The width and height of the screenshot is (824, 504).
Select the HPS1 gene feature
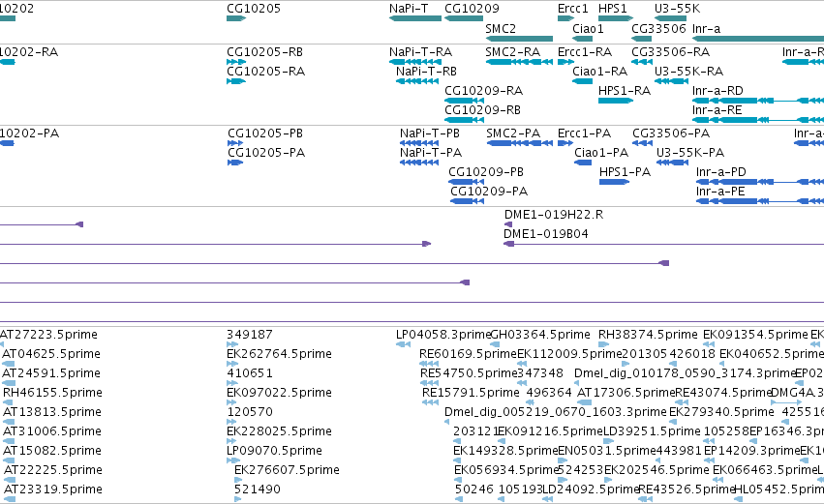616,18
